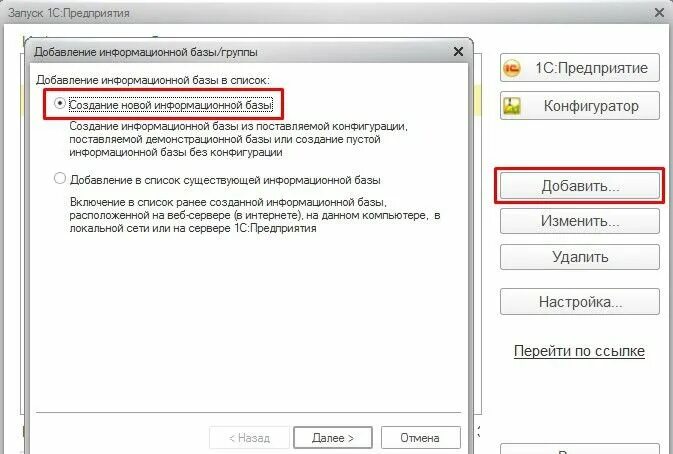Image resolution: width=673 pixels, height=454 pixels.
Task: Click the dialog title 'Добавление информационной базы/группы'
Action: click(146, 52)
